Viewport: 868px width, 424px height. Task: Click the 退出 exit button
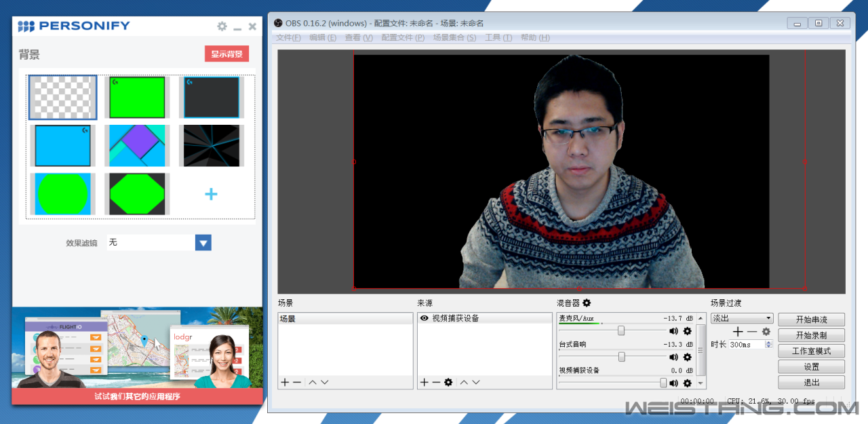811,382
